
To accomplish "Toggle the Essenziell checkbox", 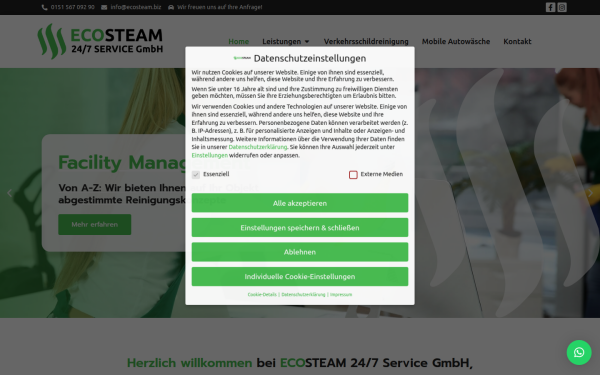I will tap(196, 174).
